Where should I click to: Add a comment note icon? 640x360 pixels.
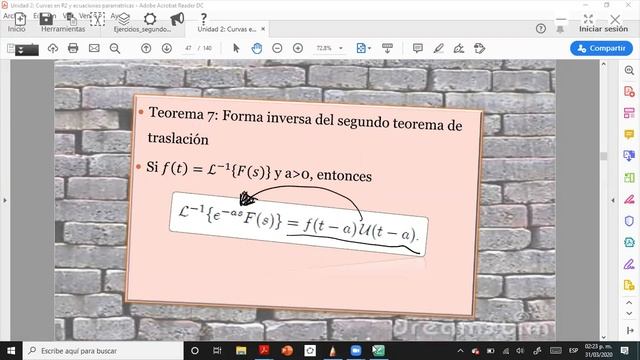tap(418, 48)
